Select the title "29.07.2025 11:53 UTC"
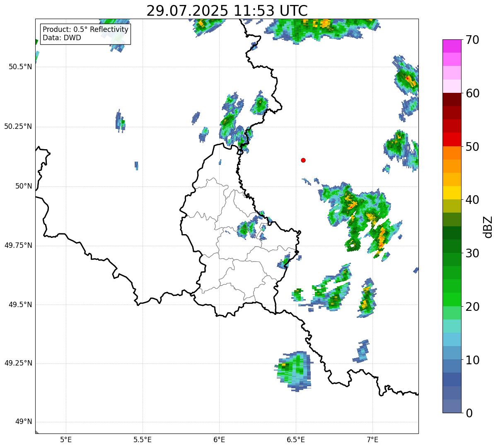The width and height of the screenshot is (498, 448). pyautogui.click(x=227, y=11)
